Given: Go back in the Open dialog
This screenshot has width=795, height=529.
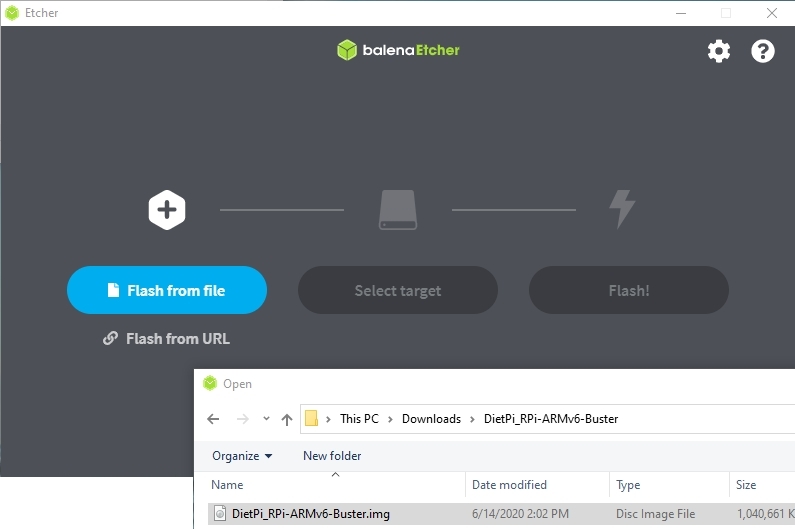Looking at the screenshot, I should (x=213, y=419).
